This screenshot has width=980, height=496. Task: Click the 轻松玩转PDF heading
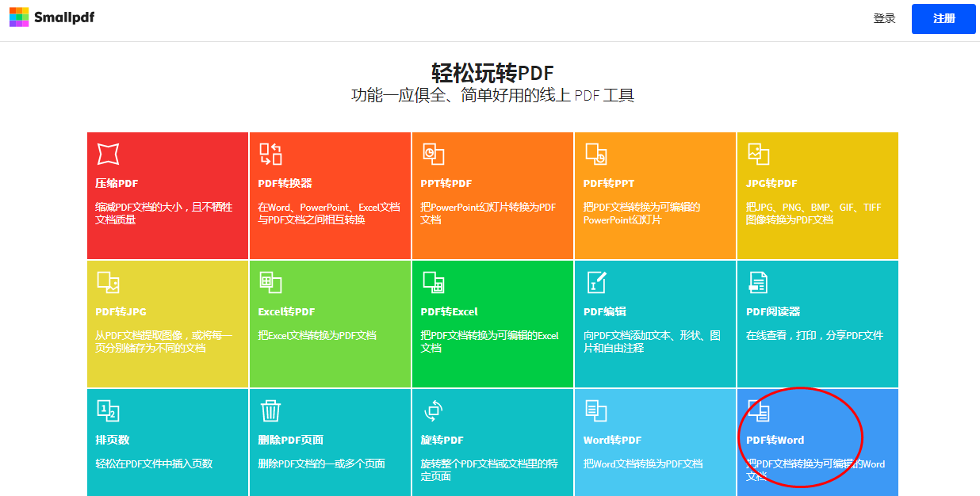click(492, 74)
